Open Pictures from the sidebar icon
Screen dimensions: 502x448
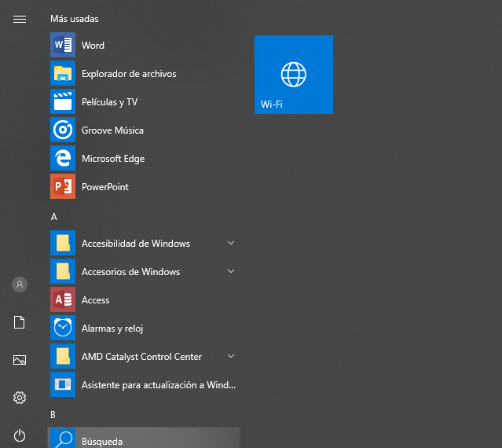pyautogui.click(x=20, y=360)
